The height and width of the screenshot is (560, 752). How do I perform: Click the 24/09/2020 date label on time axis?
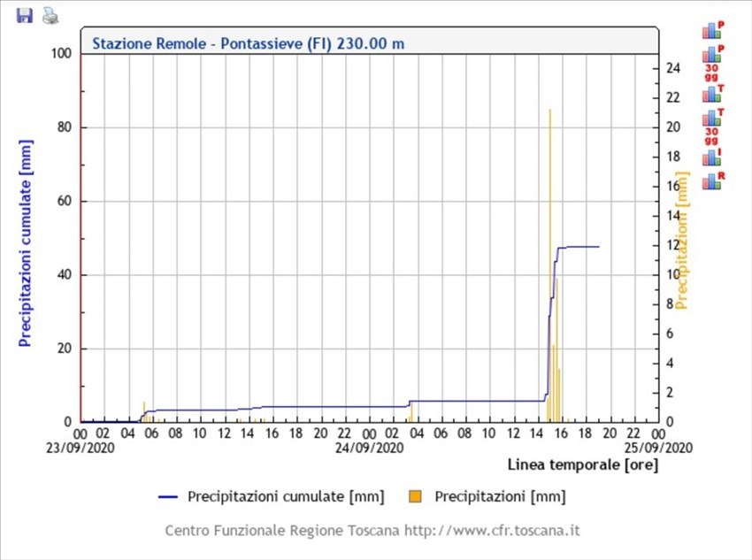pos(370,448)
